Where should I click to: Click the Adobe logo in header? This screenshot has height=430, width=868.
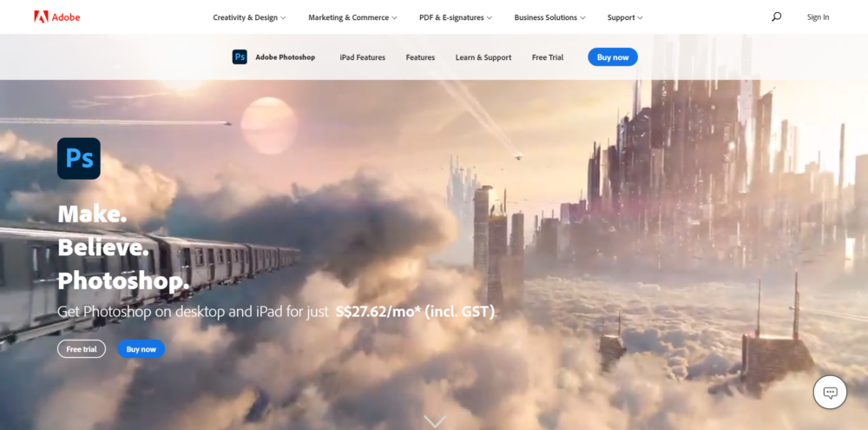coord(57,17)
